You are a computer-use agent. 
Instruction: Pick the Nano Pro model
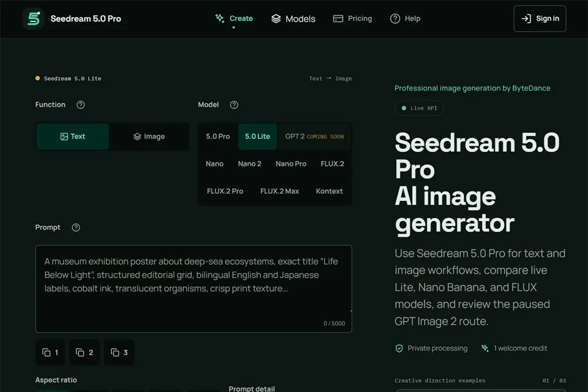pos(291,164)
